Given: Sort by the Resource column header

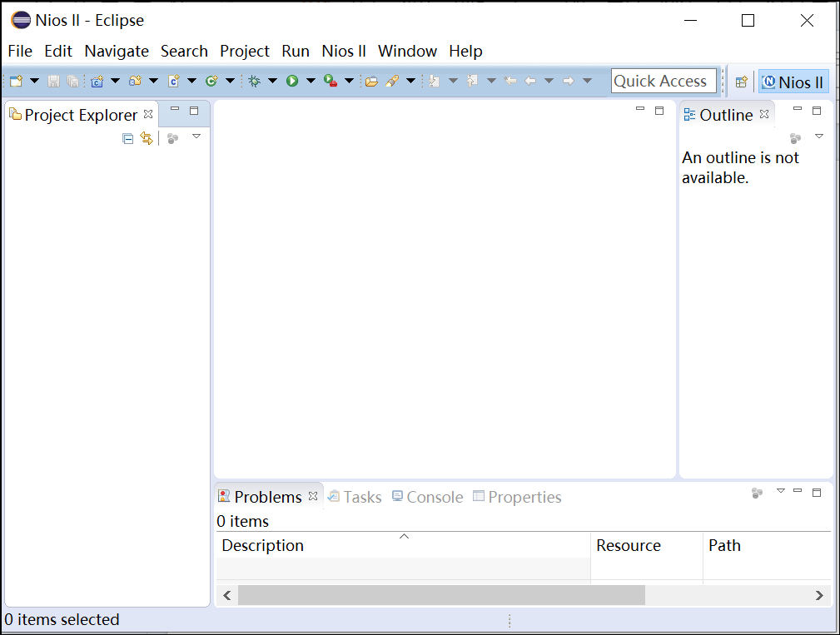Looking at the screenshot, I should tap(647, 545).
